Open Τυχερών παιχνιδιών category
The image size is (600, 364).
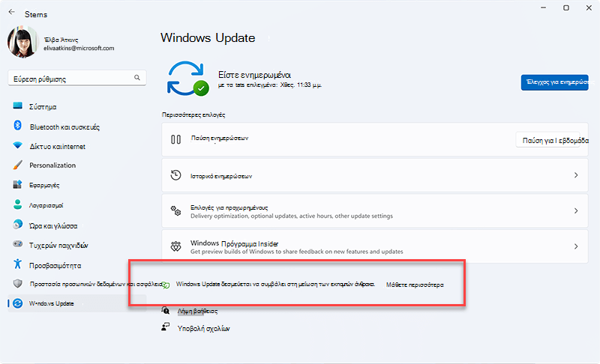58,245
